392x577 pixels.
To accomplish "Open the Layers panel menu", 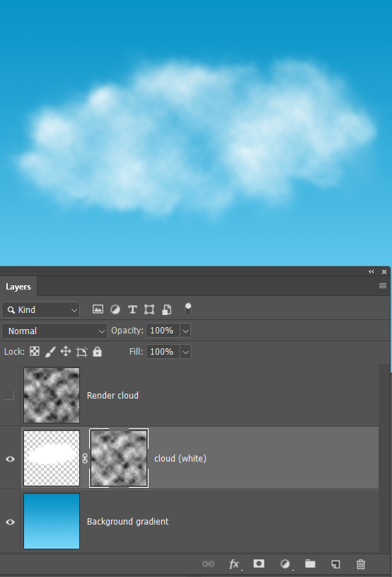I will 382,286.
